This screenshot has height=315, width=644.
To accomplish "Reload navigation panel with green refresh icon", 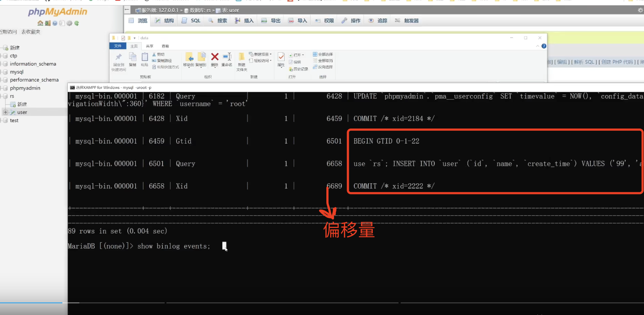I will [77, 23].
